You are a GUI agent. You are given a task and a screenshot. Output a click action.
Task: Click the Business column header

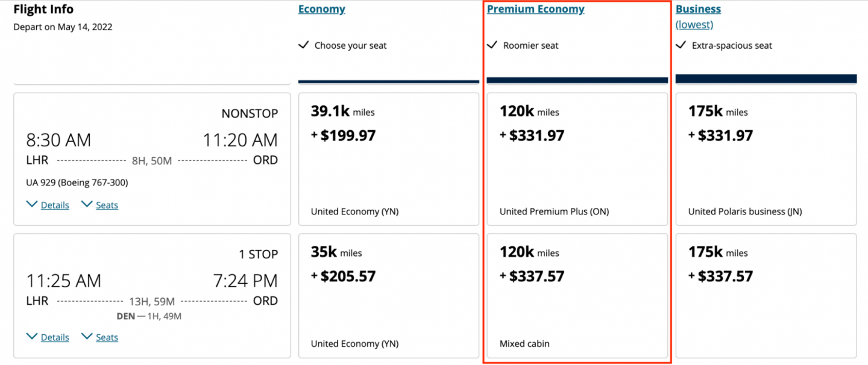click(x=698, y=9)
